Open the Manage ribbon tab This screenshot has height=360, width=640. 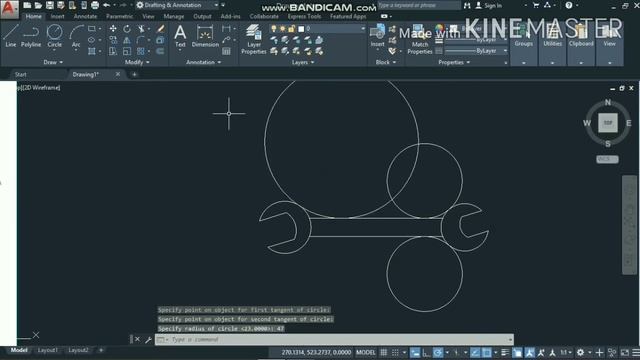click(173, 16)
